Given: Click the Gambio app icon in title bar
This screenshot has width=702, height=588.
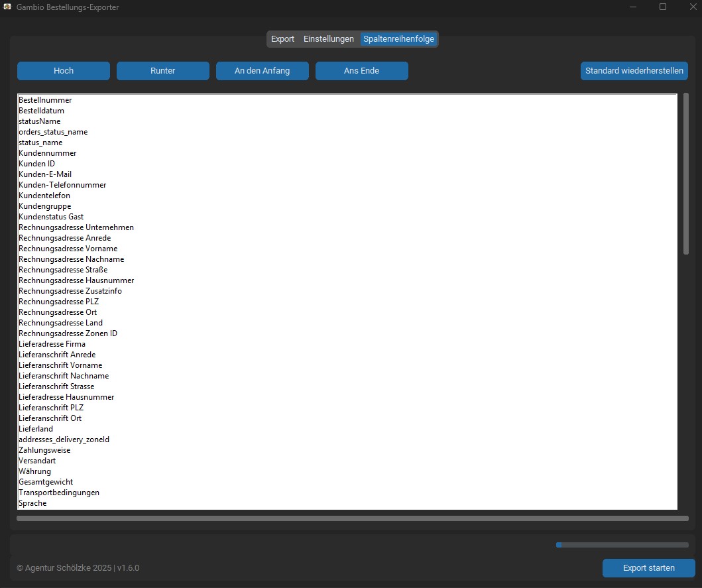Looking at the screenshot, I should tap(7, 7).
